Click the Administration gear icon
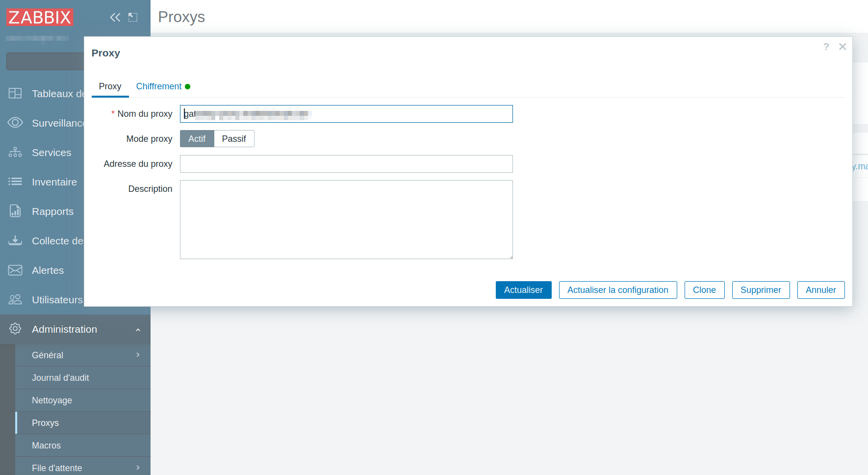 15,329
